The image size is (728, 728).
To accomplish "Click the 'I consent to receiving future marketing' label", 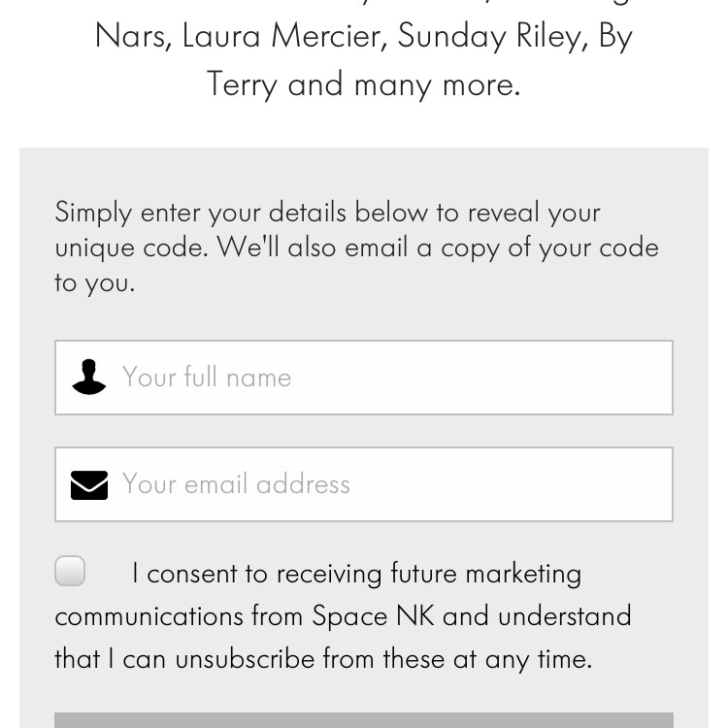I will (x=356, y=574).
